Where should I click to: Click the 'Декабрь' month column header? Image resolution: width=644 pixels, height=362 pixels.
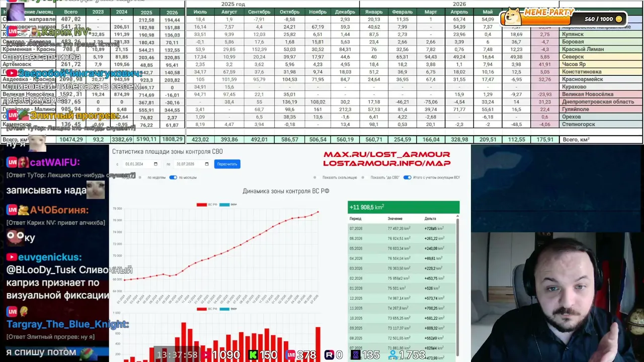click(x=345, y=12)
